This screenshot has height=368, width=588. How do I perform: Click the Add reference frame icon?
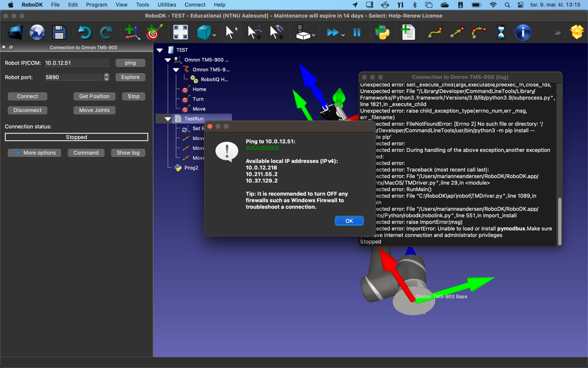[132, 33]
